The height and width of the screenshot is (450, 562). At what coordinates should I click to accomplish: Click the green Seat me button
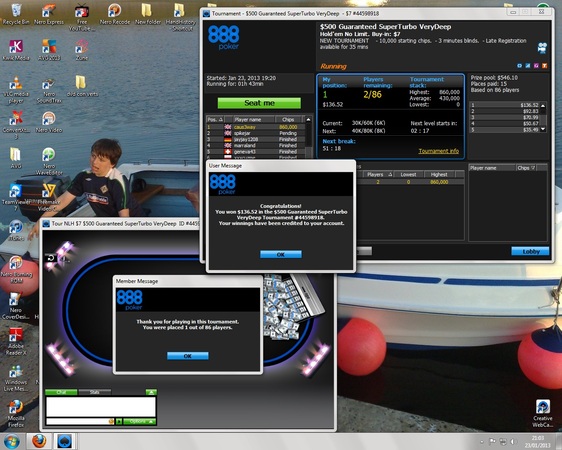[259, 103]
